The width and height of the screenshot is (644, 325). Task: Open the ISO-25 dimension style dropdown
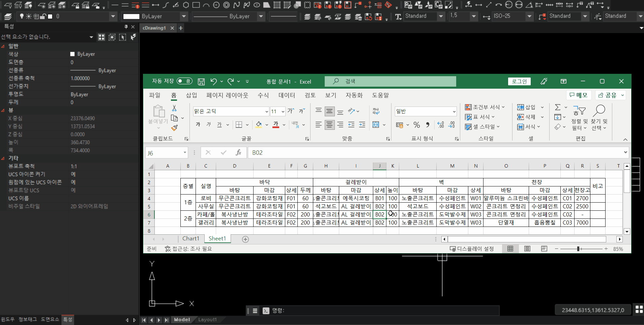(x=529, y=16)
